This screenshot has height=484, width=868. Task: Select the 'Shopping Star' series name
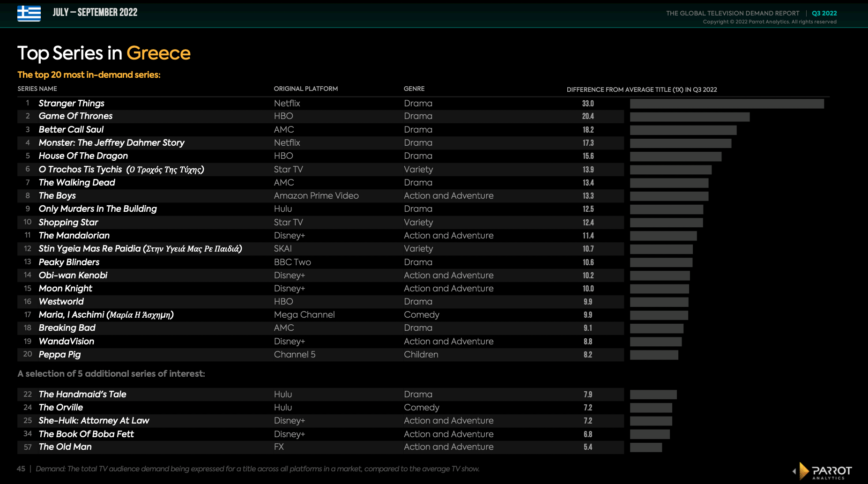pyautogui.click(x=68, y=222)
